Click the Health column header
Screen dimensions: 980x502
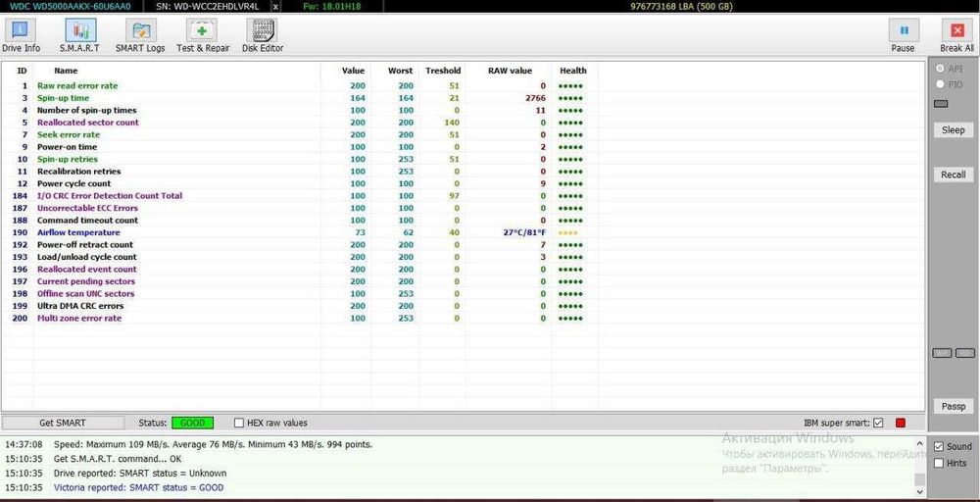pyautogui.click(x=573, y=71)
